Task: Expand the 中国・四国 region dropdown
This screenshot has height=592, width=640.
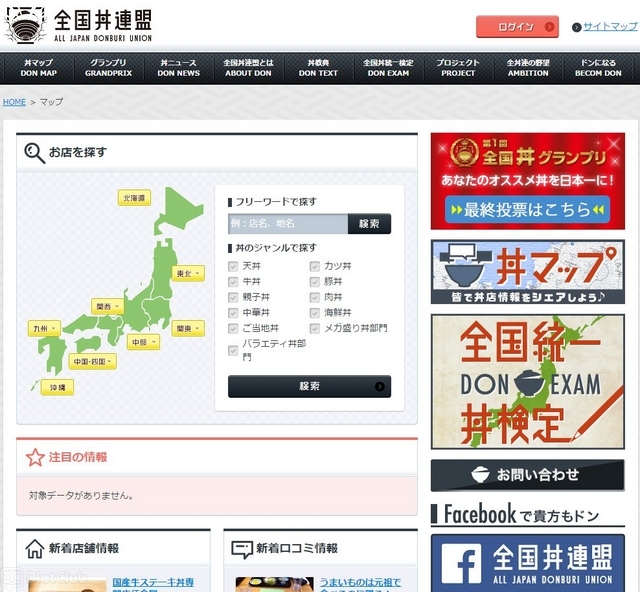Action: coord(92,361)
